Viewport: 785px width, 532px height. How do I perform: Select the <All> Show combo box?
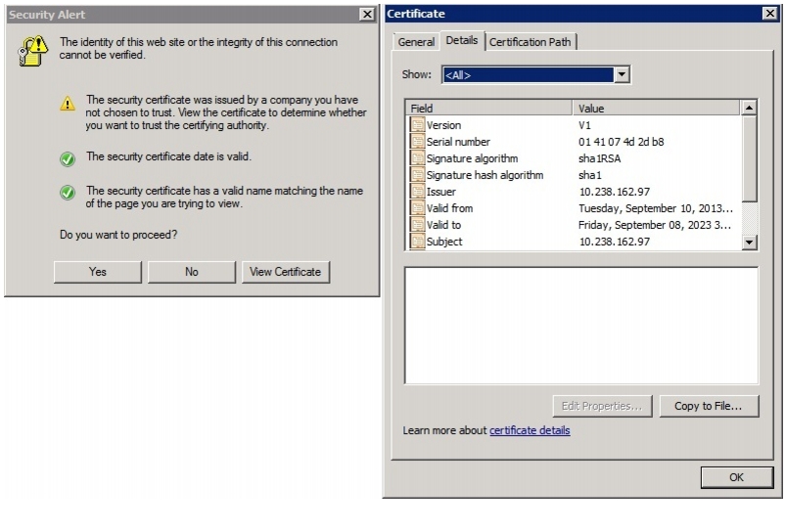[x=535, y=74]
